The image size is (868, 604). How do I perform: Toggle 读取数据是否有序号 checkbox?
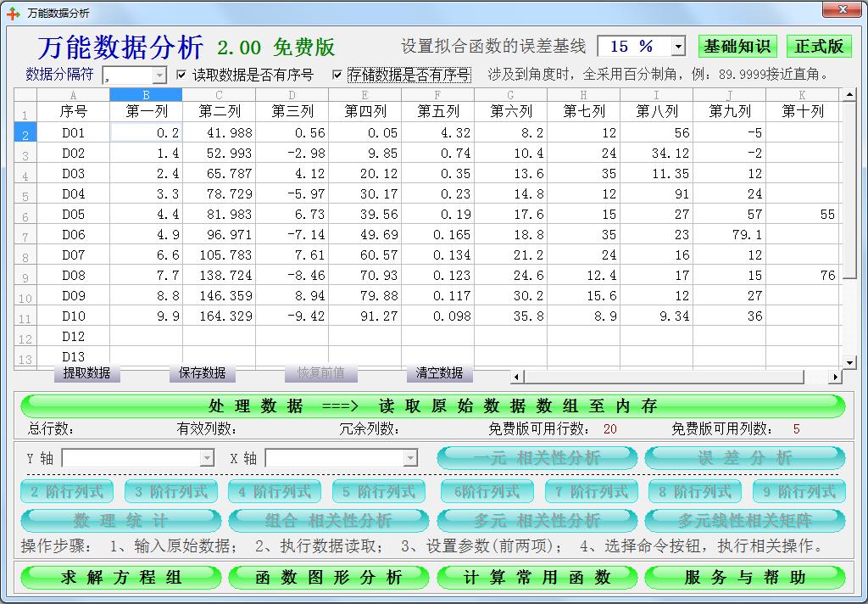[x=181, y=75]
